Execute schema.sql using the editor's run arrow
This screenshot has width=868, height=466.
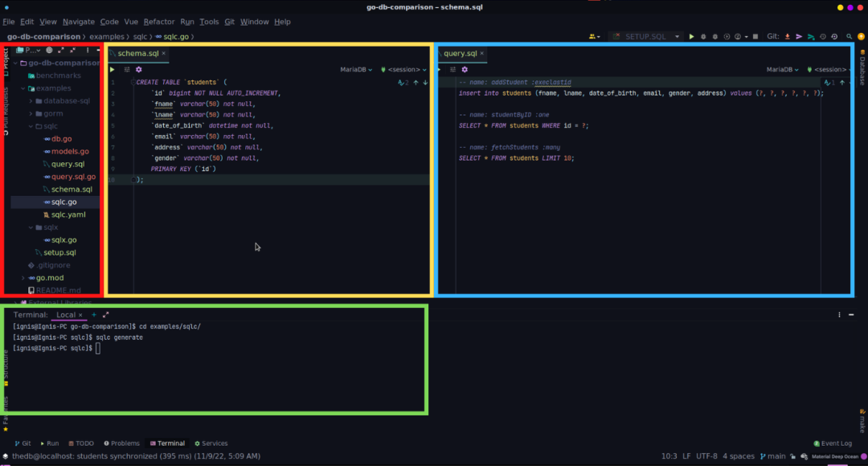click(x=113, y=70)
